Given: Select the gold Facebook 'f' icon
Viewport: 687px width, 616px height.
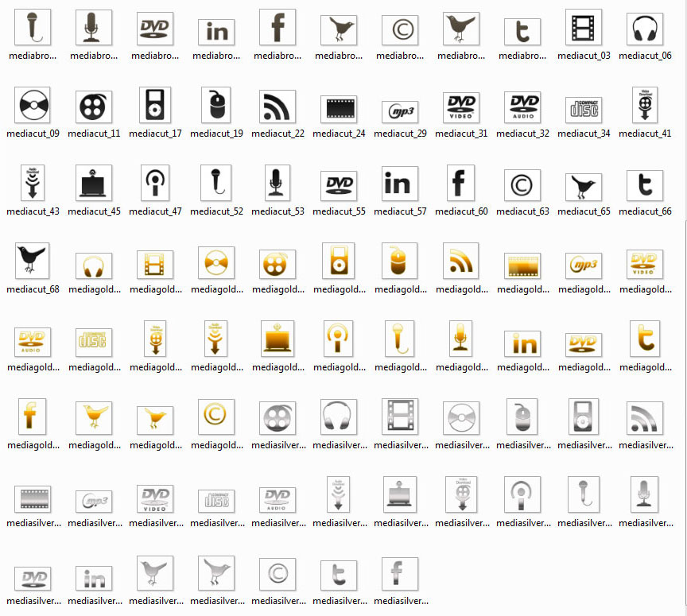Looking at the screenshot, I should (x=32, y=416).
